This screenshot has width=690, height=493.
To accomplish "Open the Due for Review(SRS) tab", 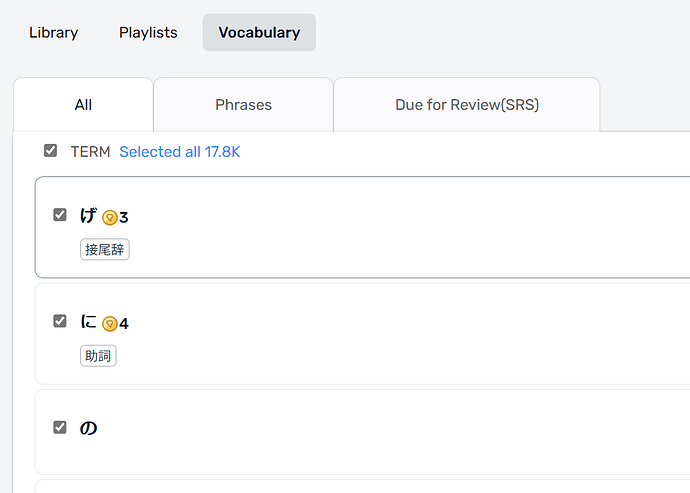I will pyautogui.click(x=466, y=104).
